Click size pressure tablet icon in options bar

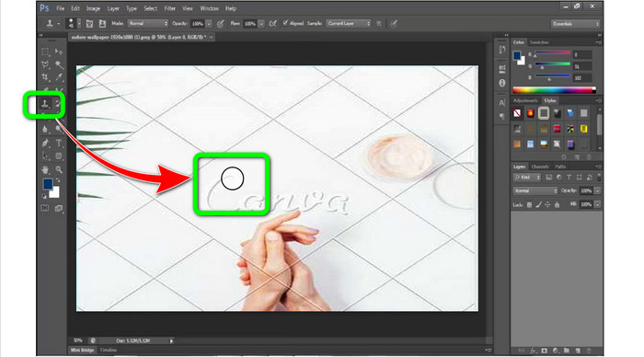pyautogui.click(x=394, y=24)
